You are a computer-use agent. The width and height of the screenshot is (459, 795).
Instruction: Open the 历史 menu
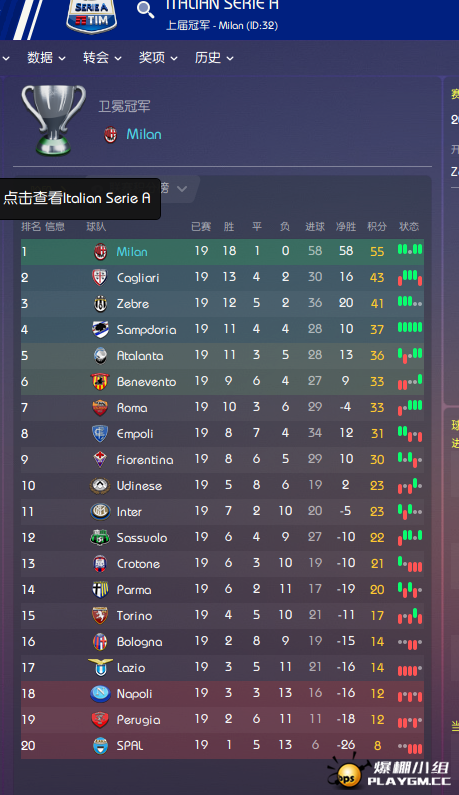click(x=214, y=58)
